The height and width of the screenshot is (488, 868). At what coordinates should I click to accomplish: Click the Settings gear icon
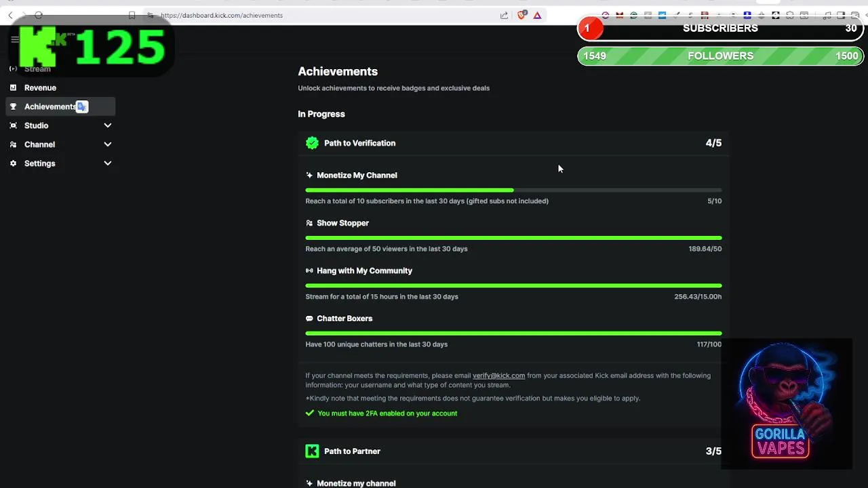[13, 163]
